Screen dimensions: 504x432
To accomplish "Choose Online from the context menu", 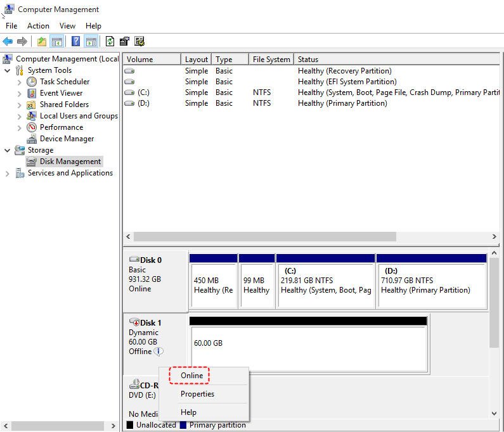I will click(x=191, y=376).
